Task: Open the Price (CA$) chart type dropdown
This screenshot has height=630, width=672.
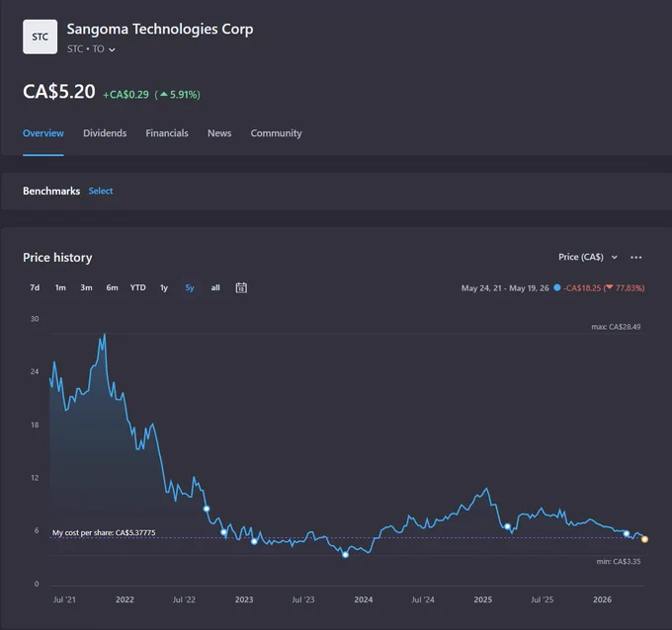Action: [x=588, y=257]
